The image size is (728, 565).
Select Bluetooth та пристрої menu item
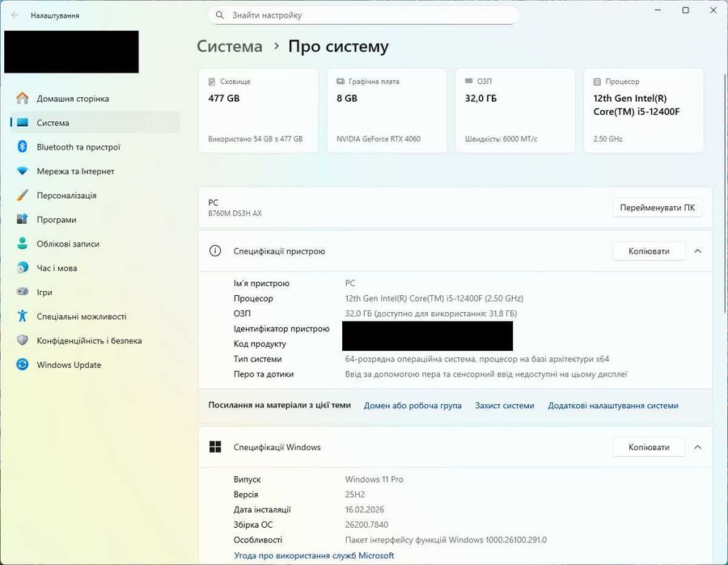pos(95,146)
